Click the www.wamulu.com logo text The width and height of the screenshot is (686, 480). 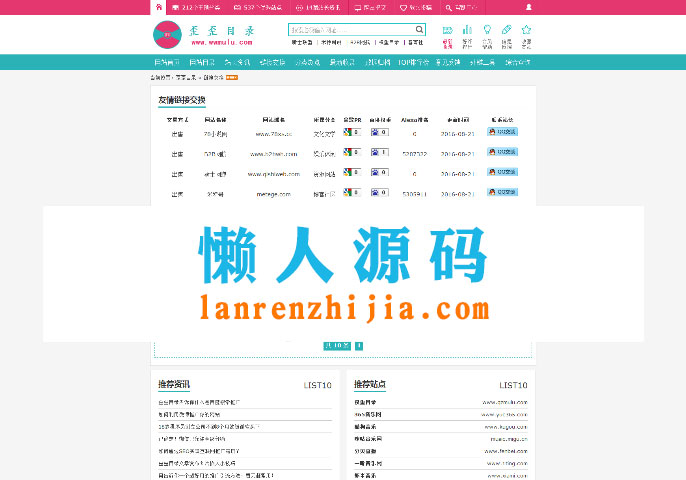tap(222, 42)
